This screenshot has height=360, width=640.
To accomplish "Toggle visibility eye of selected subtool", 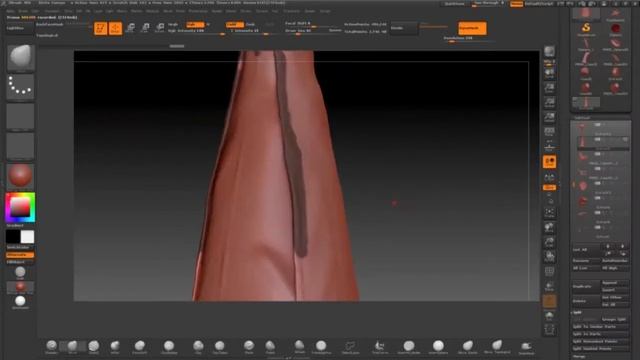I will (x=625, y=140).
